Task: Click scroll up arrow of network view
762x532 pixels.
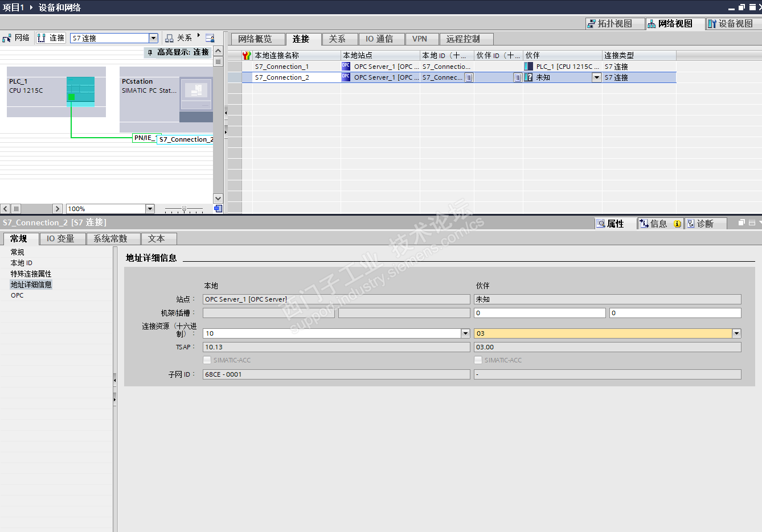Action: point(218,51)
